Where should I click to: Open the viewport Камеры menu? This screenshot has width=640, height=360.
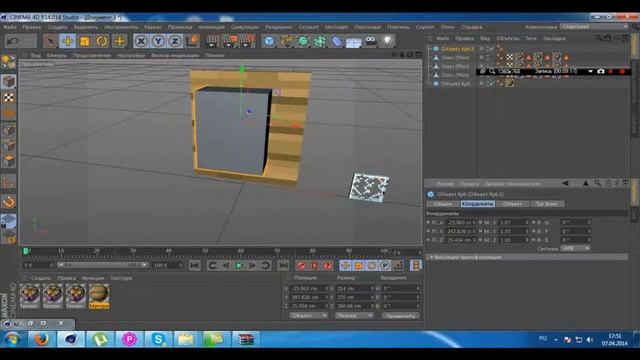click(x=56, y=55)
